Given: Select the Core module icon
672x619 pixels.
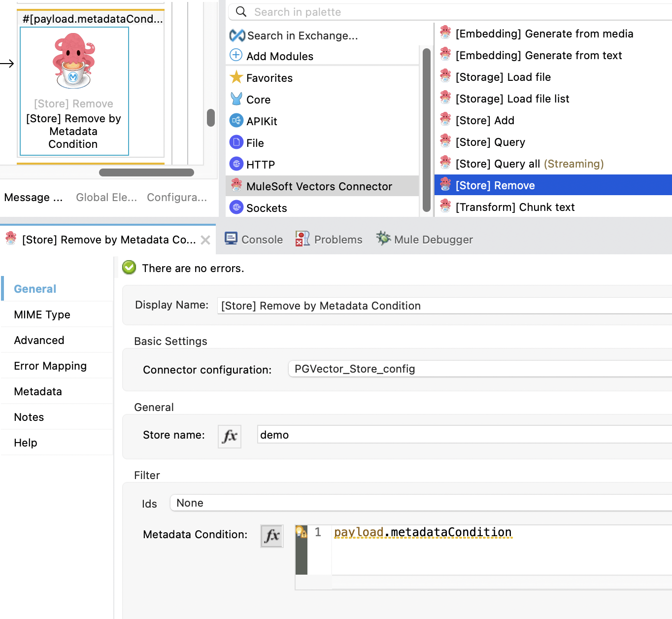Looking at the screenshot, I should click(x=236, y=99).
